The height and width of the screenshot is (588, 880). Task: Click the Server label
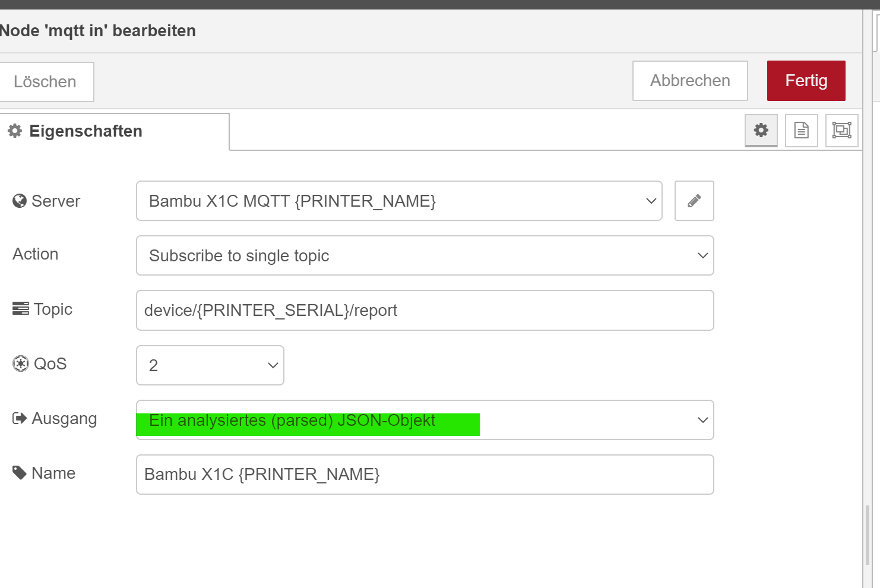[46, 201]
